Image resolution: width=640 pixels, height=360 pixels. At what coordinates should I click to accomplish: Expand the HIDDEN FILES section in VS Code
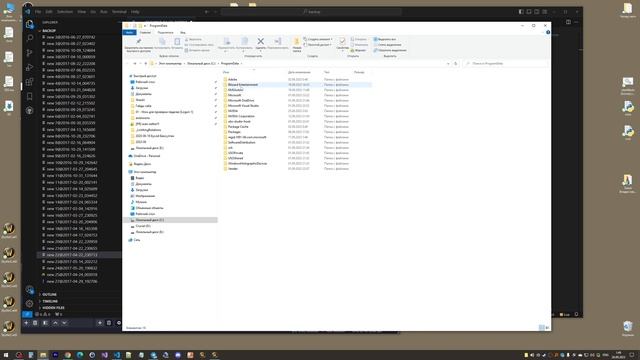tap(53, 308)
